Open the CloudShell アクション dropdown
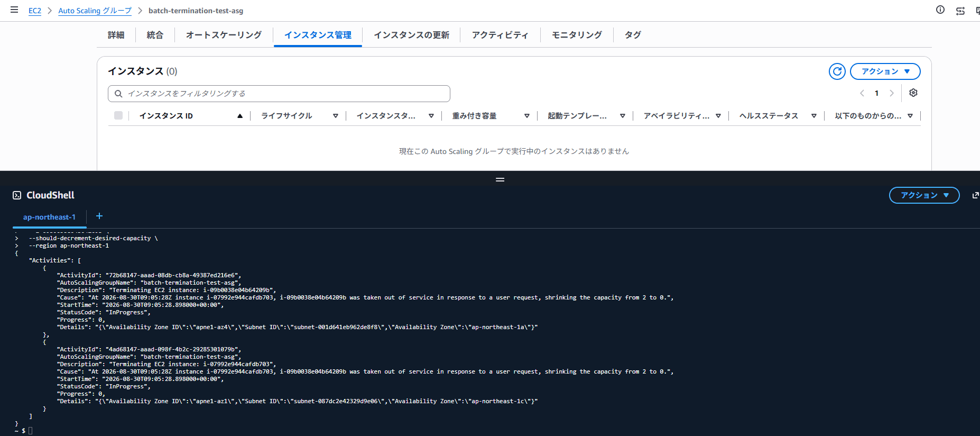The image size is (980, 436). point(924,195)
